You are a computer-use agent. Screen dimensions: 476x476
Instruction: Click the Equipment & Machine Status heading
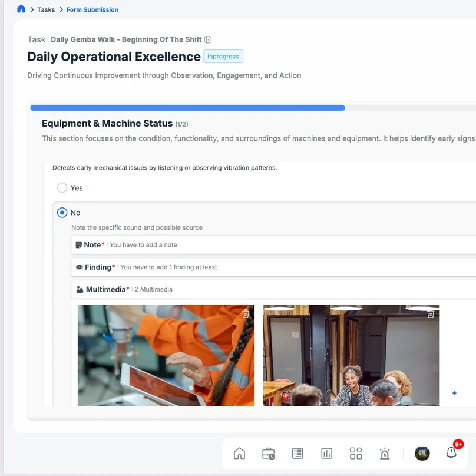point(107,124)
